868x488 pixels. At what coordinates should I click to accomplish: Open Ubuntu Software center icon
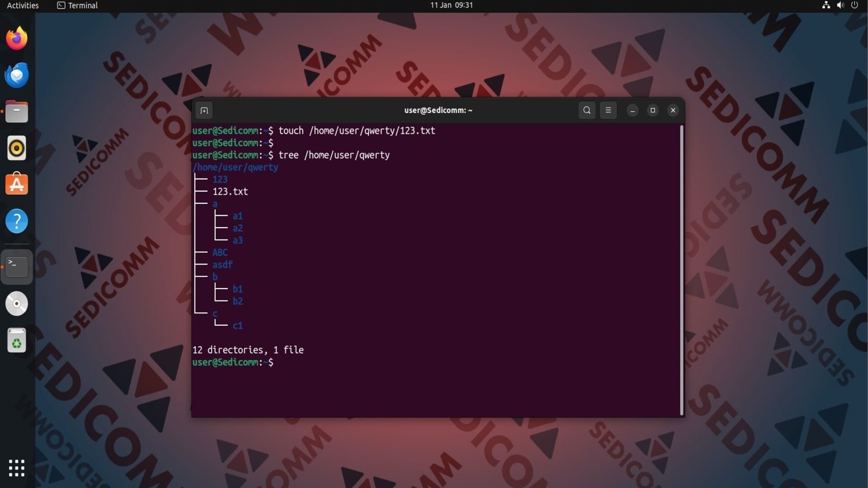pyautogui.click(x=17, y=185)
